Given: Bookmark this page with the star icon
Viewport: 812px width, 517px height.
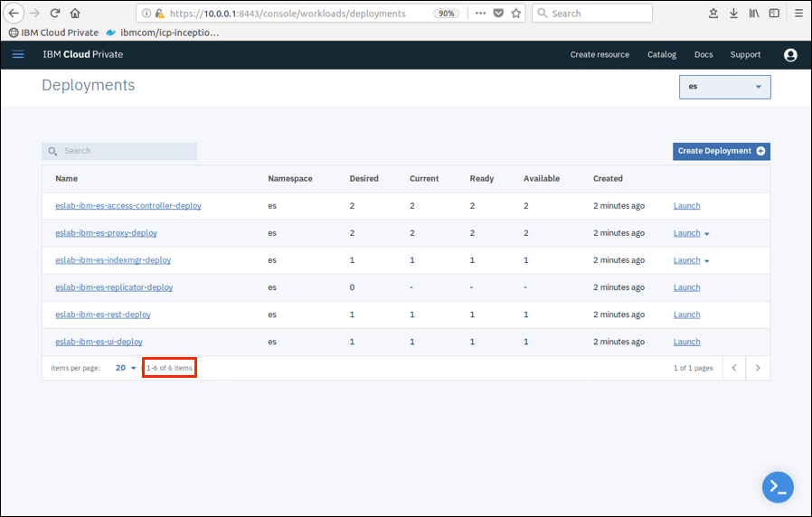Looking at the screenshot, I should pos(515,14).
